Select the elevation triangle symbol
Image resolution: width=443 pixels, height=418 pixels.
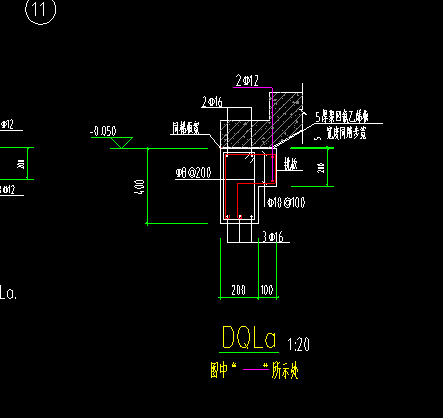click(122, 143)
